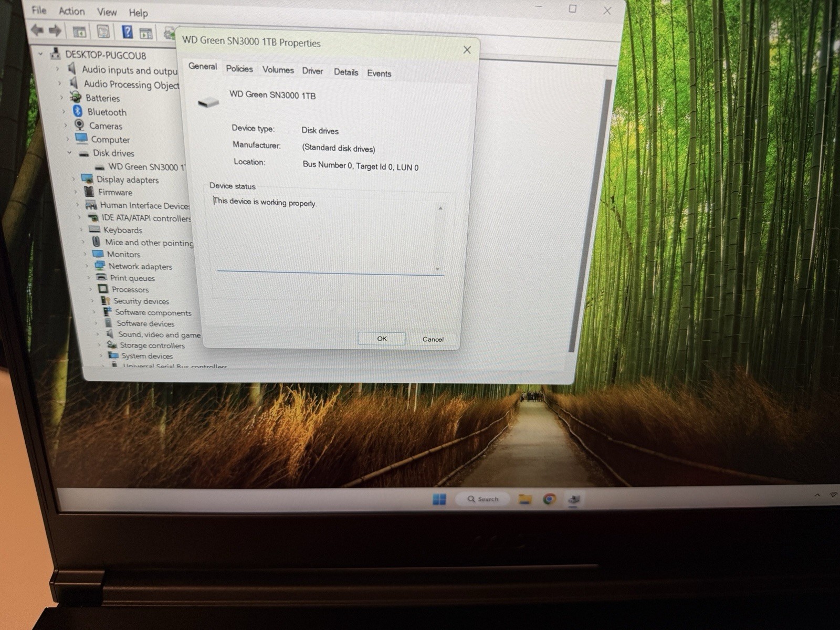The height and width of the screenshot is (630, 840).
Task: Switch to the Policies tab
Action: pos(239,69)
